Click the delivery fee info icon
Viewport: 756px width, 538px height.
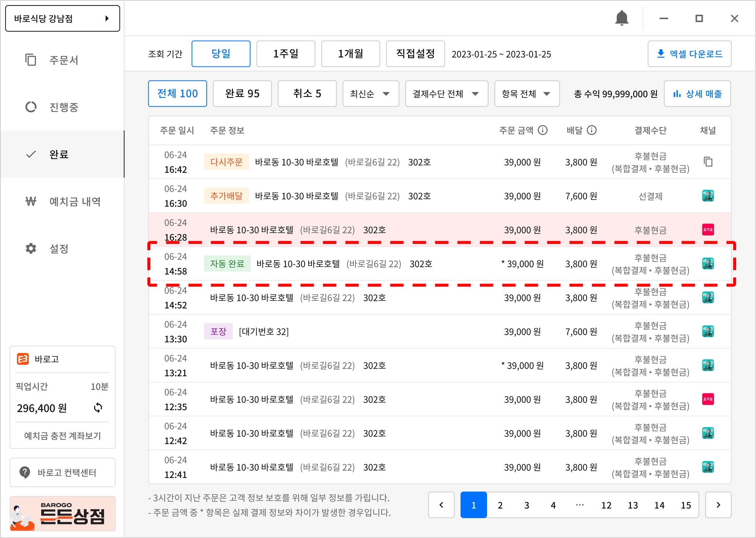point(591,130)
